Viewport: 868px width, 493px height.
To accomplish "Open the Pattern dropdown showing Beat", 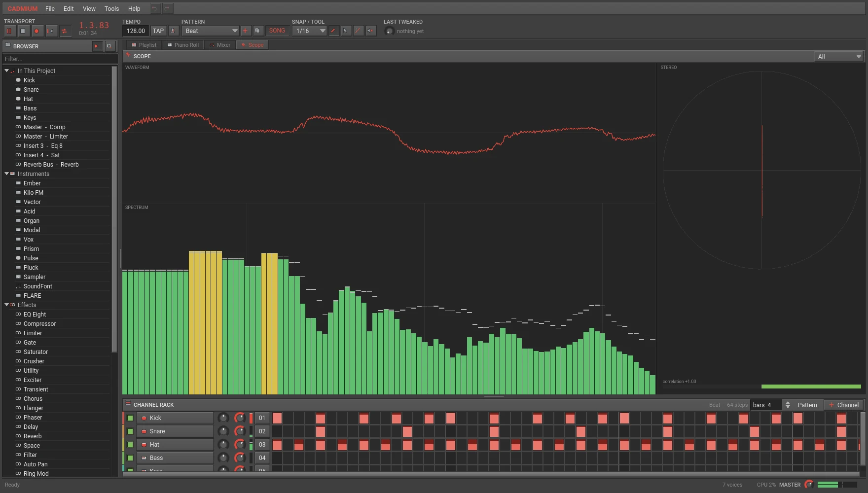I will pyautogui.click(x=210, y=31).
